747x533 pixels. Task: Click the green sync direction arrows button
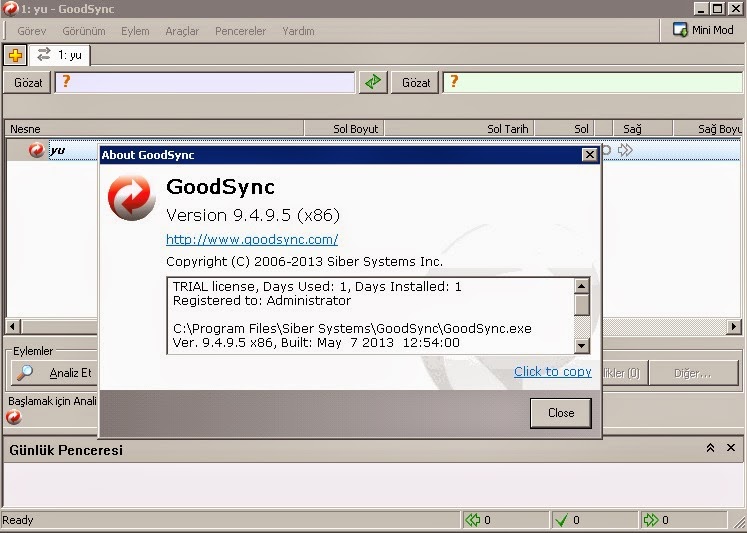(x=373, y=82)
